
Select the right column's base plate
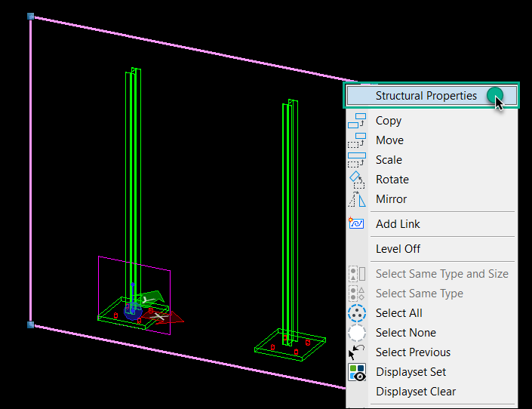pyautogui.click(x=290, y=346)
